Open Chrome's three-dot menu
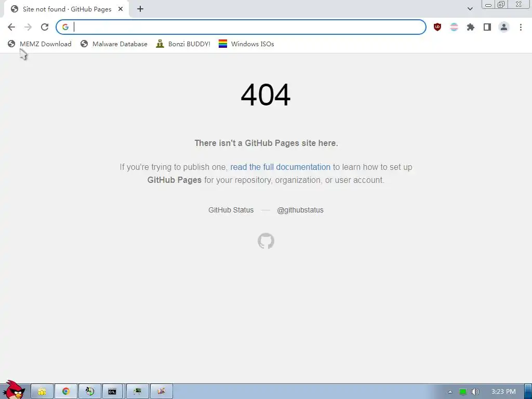The image size is (532, 399). coord(521,27)
